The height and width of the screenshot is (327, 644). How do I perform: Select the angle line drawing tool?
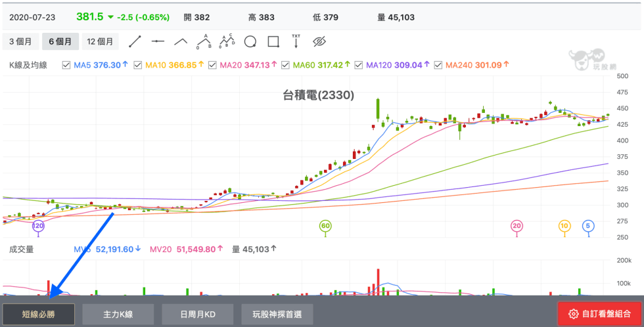pos(181,41)
